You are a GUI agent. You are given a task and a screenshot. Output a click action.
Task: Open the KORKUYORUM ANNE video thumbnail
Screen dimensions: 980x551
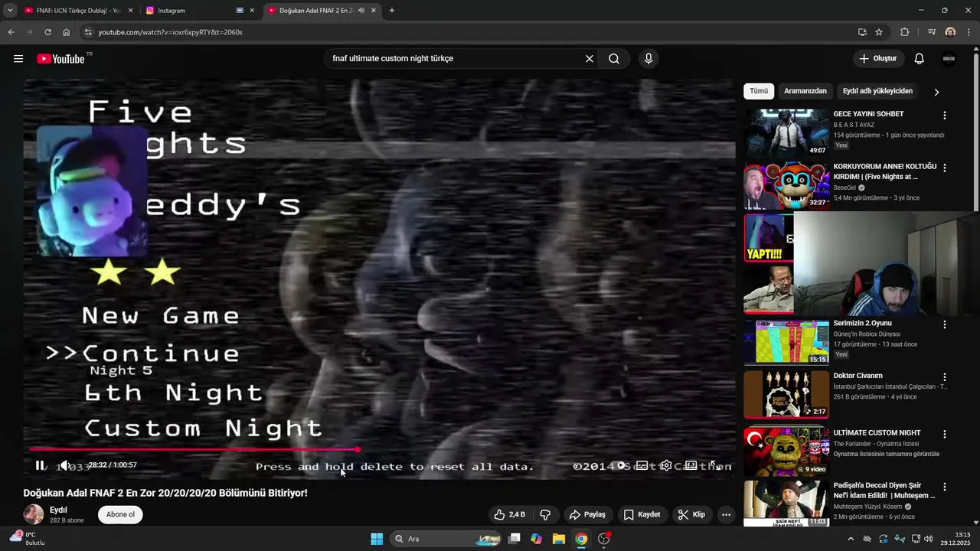point(786,185)
